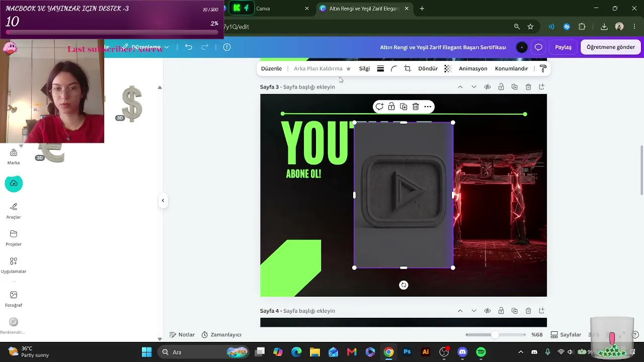Viewport: 644px width, 362px height.
Task: Open Animasyon in the image toolbar
Action: tap(473, 68)
